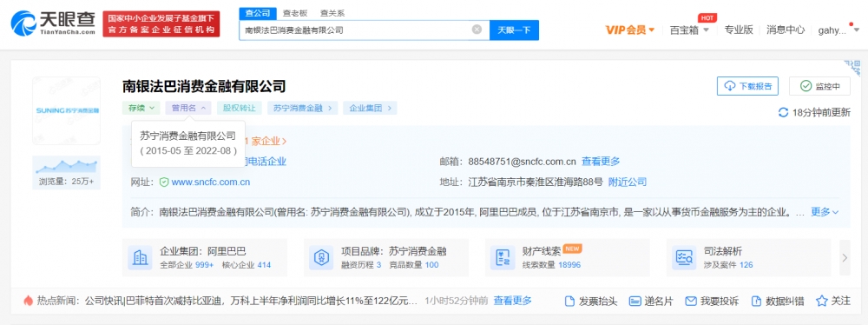Expand the 百宝箱 dropdown
The width and height of the screenshot is (868, 325).
tap(689, 30)
